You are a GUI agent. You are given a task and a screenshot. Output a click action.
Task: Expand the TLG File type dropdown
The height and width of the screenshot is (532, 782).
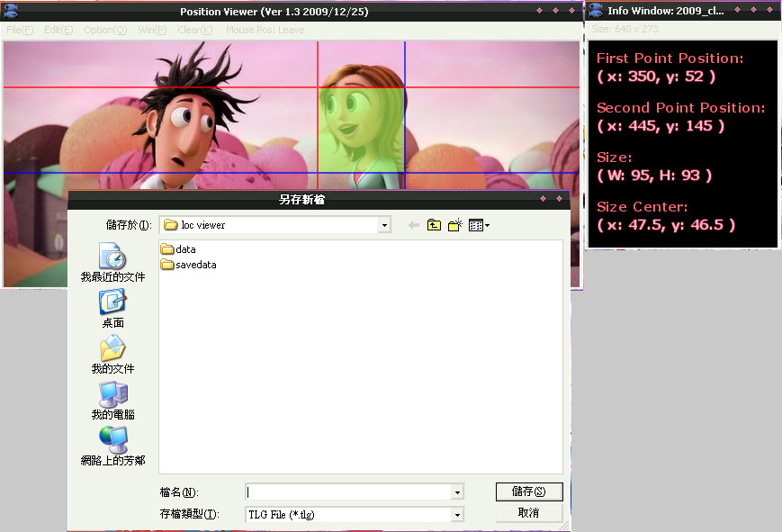(457, 515)
